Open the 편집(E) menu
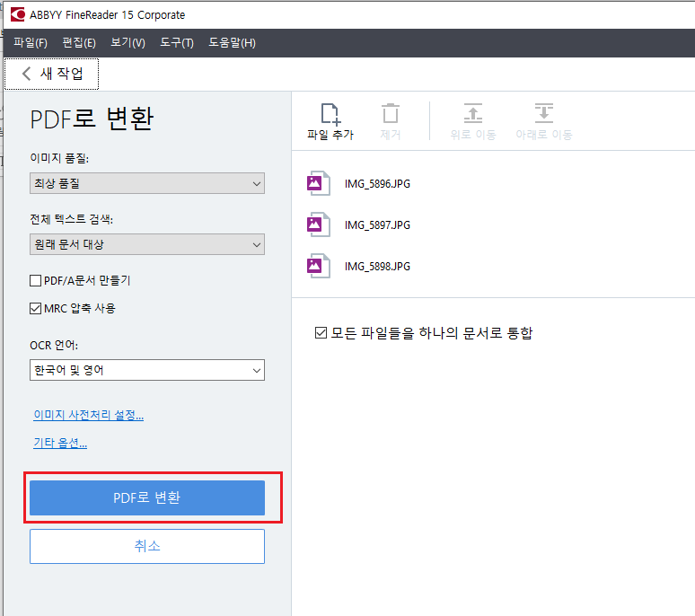This screenshot has height=616, width=695. tap(79, 42)
